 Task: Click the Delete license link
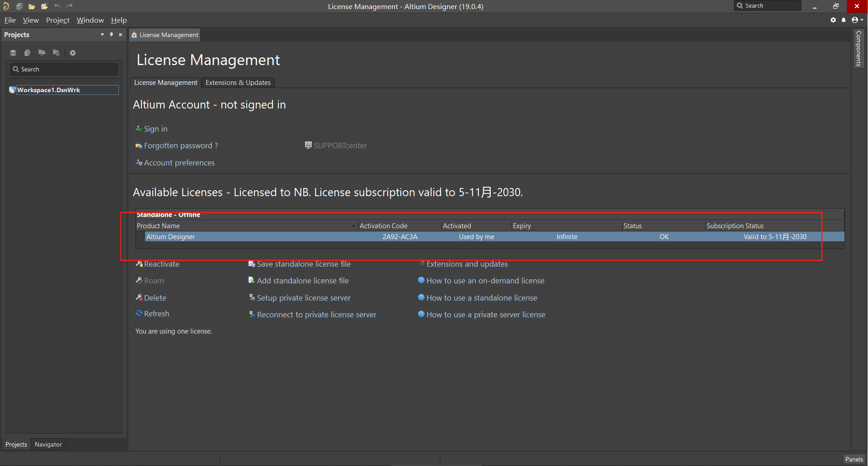tap(155, 298)
